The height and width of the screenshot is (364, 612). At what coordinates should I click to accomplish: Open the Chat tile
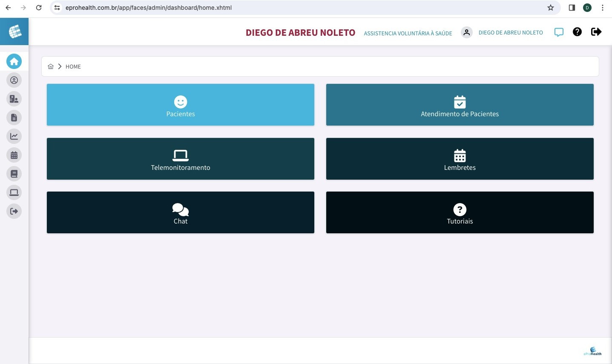(181, 212)
